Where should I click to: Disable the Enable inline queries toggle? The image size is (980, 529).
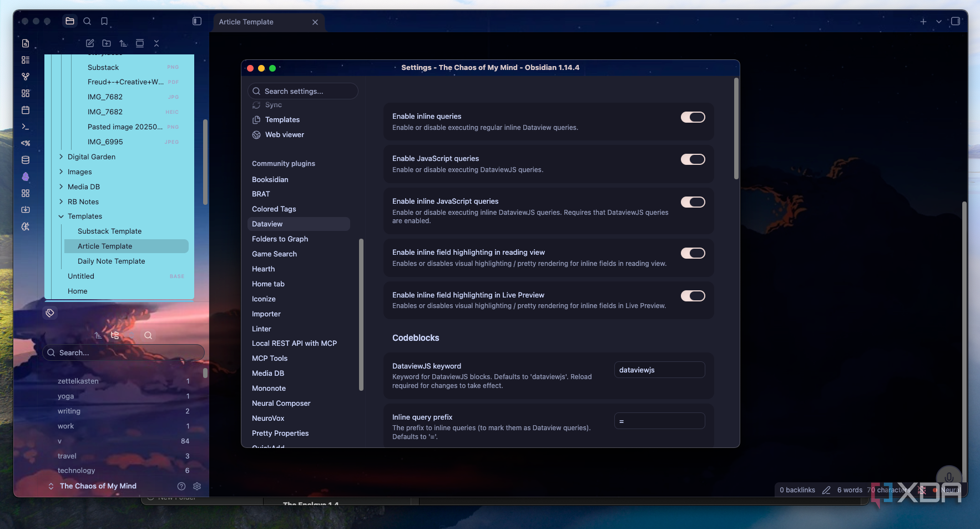click(693, 117)
